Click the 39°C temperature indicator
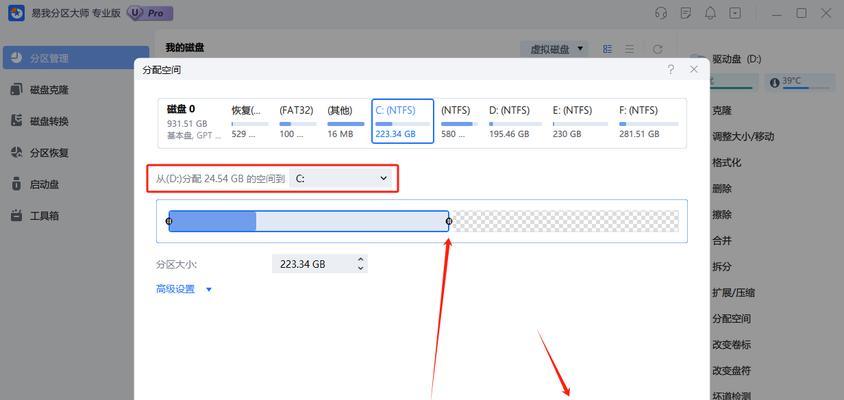844x400 pixels. tap(800, 82)
